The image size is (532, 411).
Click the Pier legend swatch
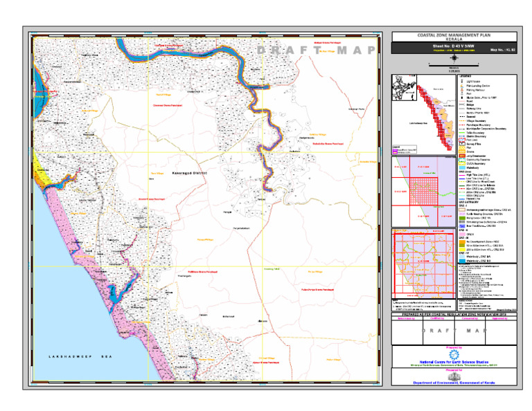coord(462,148)
